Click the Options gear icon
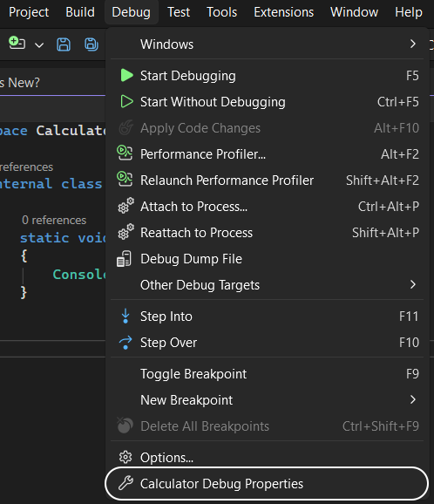The width and height of the screenshot is (434, 504). (x=125, y=457)
